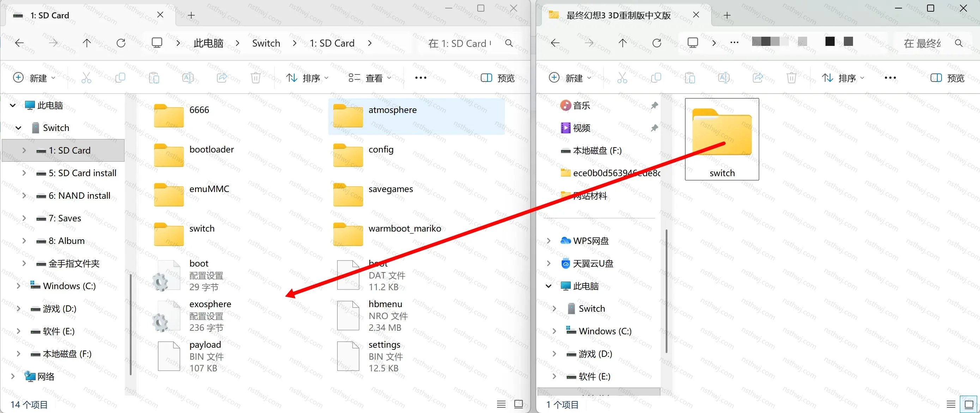Toggle preview pane in right window
Viewport: 980px width, 413px height.
coord(947,78)
